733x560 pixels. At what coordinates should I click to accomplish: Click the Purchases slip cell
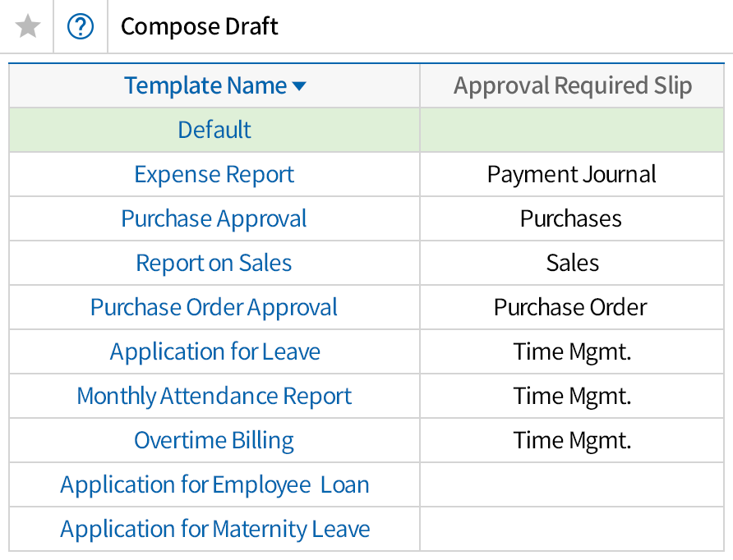point(571,218)
